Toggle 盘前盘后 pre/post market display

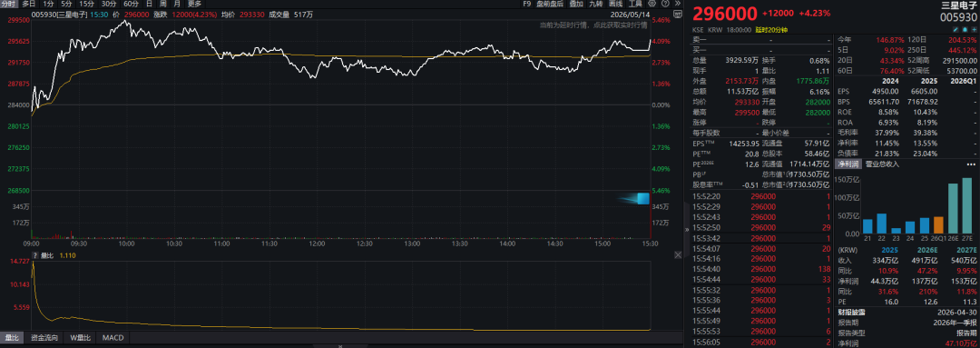[550, 3]
